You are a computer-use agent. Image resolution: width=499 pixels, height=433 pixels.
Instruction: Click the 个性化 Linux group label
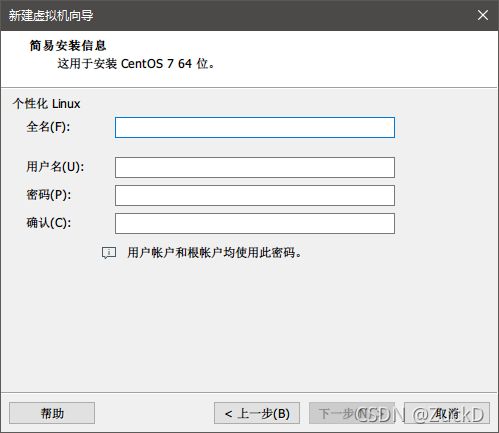[x=47, y=104]
